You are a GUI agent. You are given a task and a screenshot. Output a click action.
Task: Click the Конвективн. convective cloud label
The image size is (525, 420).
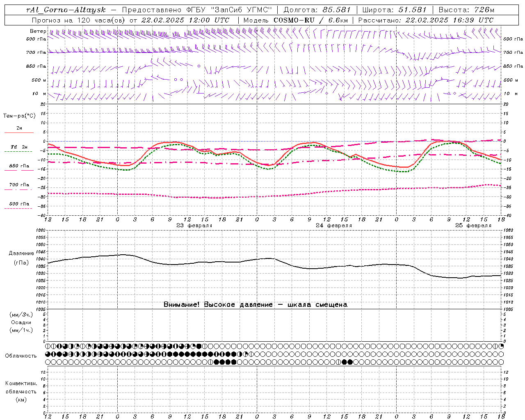tap(21, 383)
